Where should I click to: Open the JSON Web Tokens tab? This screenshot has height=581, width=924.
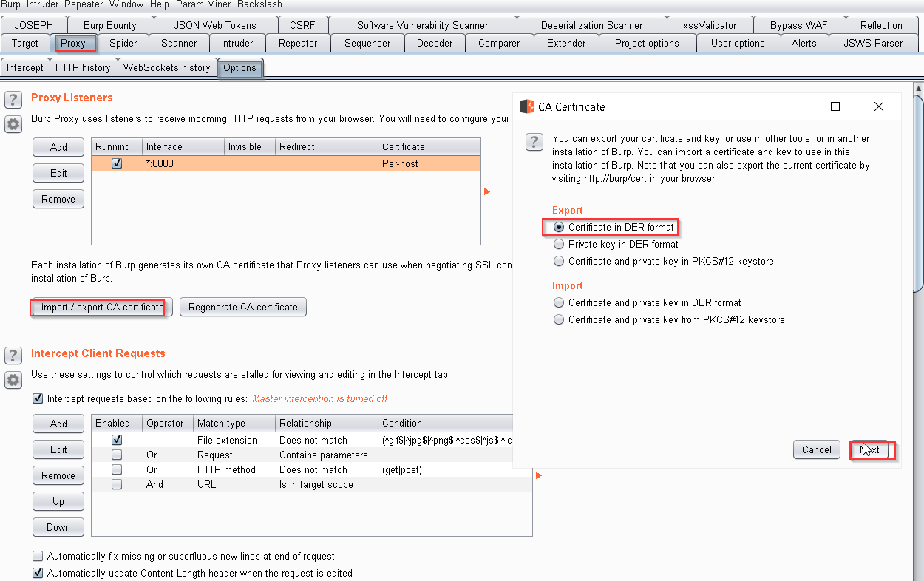pos(216,25)
